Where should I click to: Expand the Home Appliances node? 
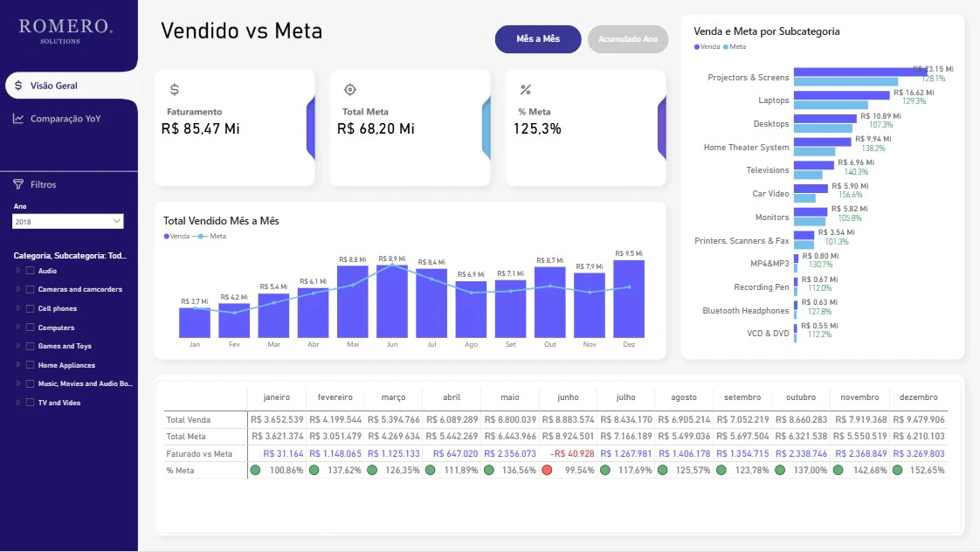click(x=18, y=365)
